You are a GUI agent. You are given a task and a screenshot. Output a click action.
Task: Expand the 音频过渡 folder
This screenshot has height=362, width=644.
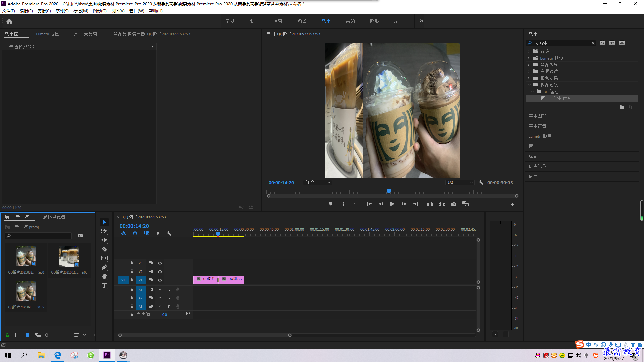coord(529,71)
